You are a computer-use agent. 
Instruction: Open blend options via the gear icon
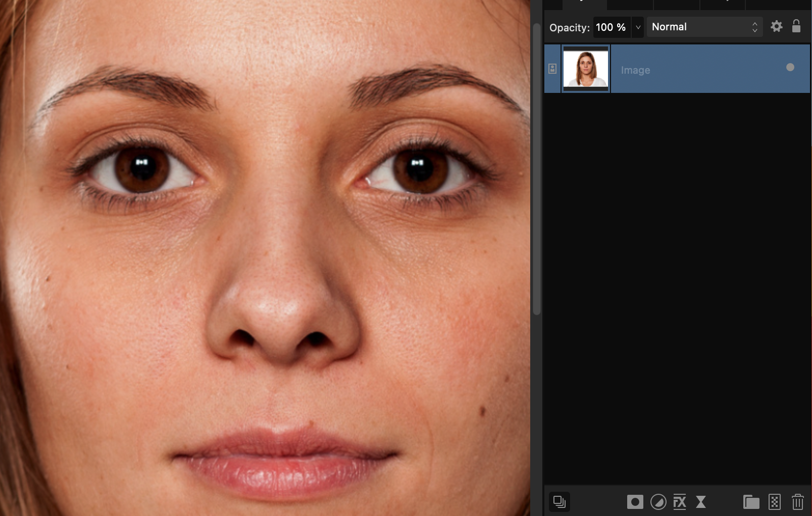point(776,27)
